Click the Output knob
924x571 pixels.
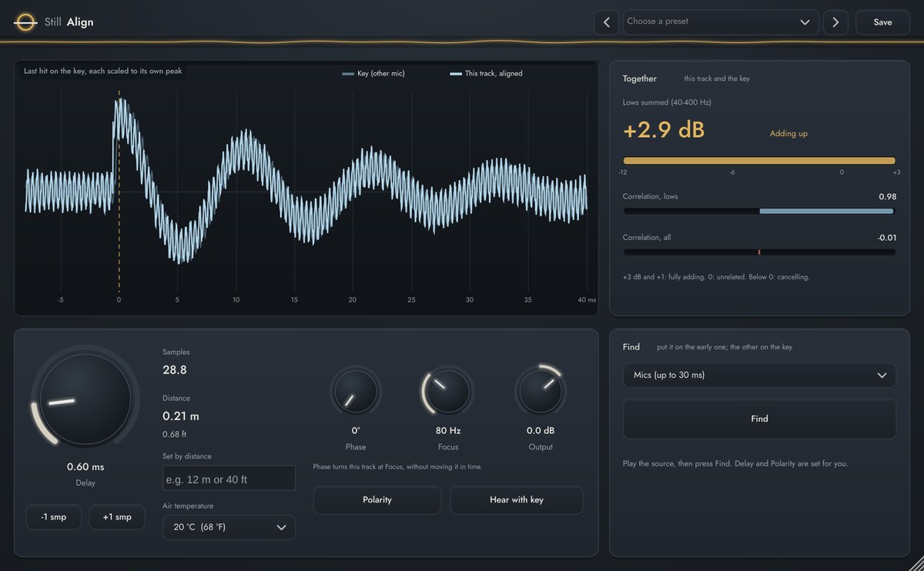point(541,391)
